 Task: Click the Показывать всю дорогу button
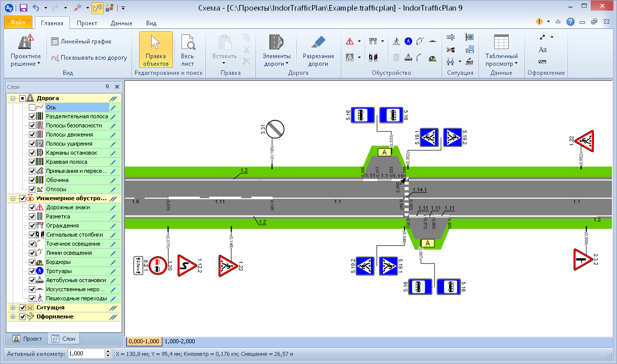click(x=89, y=58)
